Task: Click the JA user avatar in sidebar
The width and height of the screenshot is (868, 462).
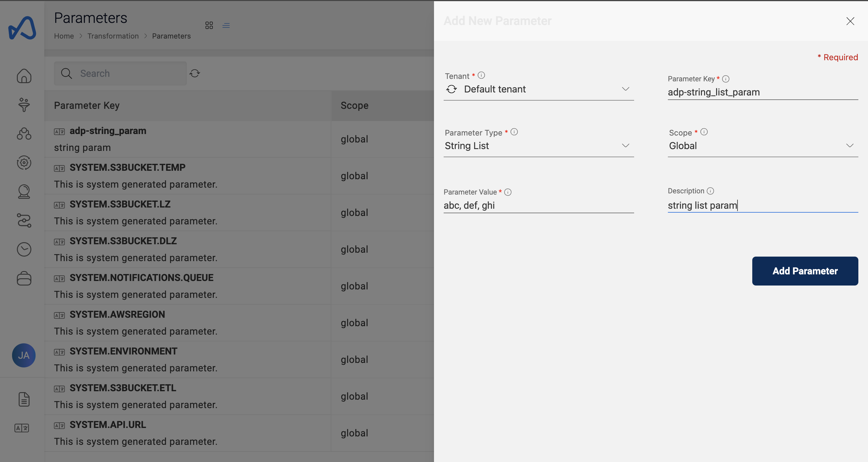Action: coord(23,355)
